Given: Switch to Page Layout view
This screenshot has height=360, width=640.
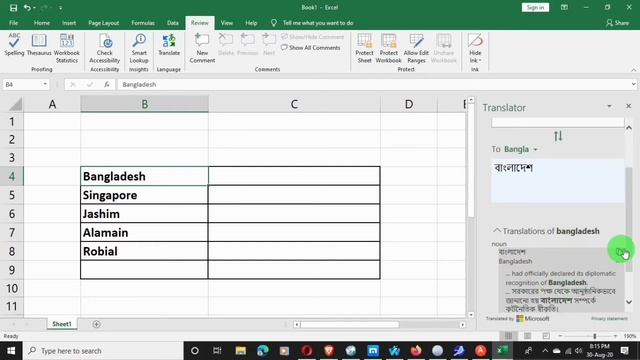Looking at the screenshot, I should (x=527, y=336).
